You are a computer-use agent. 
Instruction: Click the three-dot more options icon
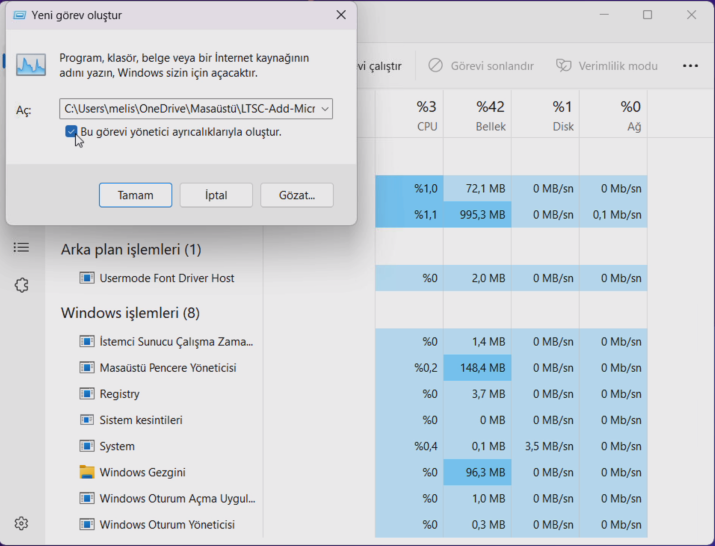tap(690, 66)
